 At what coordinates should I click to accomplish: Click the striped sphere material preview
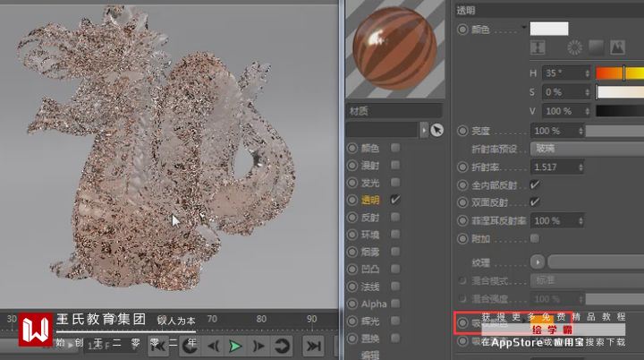(395, 48)
